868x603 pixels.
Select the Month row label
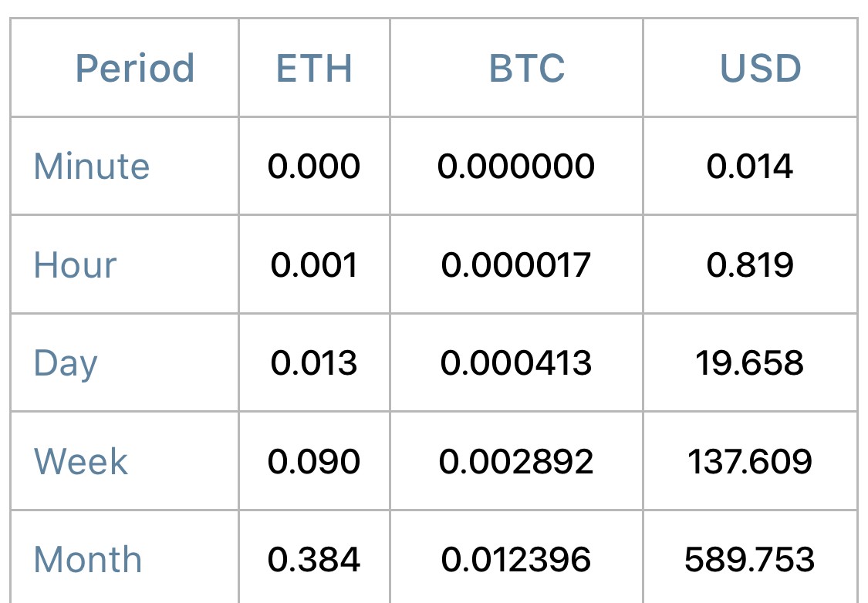pos(87,559)
